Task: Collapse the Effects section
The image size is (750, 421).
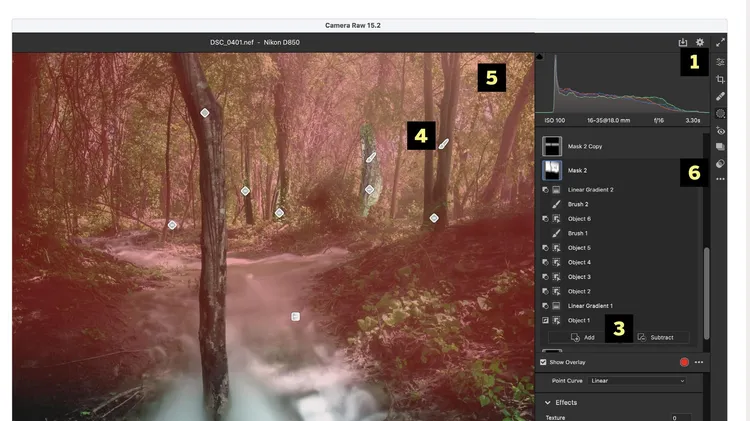Action: [548, 403]
